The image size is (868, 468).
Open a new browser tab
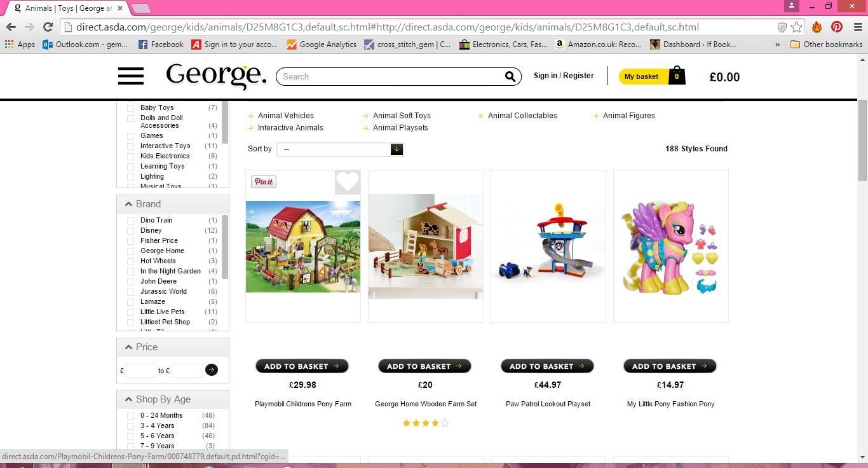click(x=140, y=8)
